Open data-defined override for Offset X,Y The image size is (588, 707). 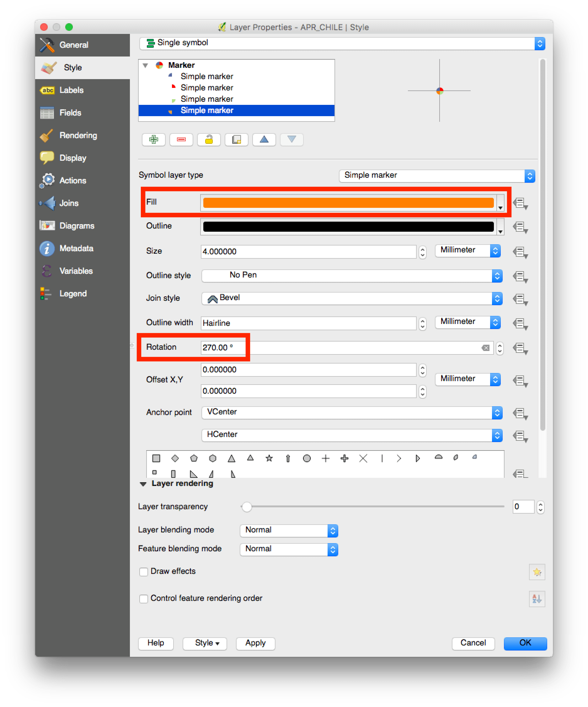[520, 381]
